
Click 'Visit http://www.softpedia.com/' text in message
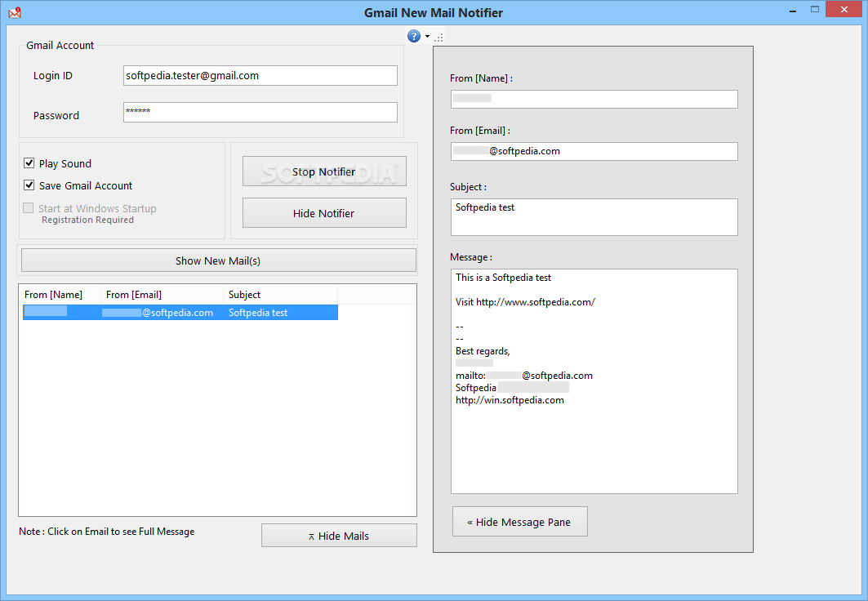[x=525, y=302]
